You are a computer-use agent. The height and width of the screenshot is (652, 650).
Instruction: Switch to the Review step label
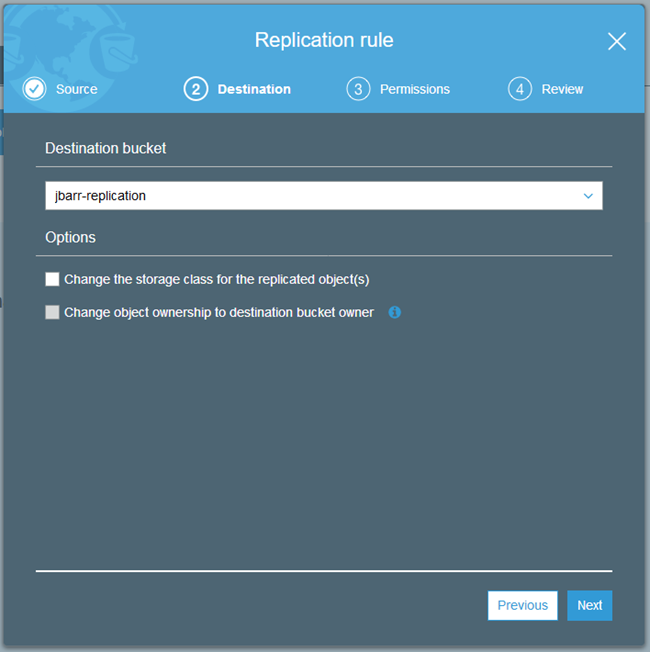coord(562,89)
